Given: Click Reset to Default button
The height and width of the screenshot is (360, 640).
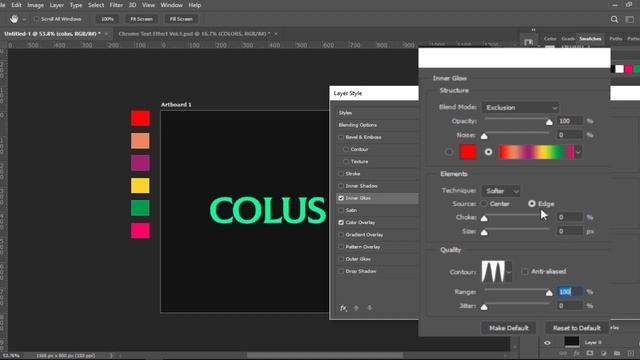Looking at the screenshot, I should click(576, 328).
